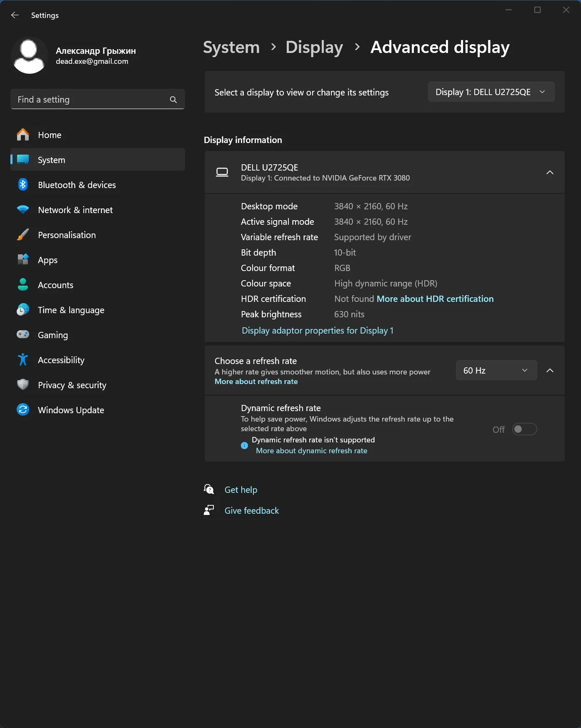This screenshot has height=728, width=581.
Task: Click the Network & internet Wi-Fi icon
Action: coord(23,210)
